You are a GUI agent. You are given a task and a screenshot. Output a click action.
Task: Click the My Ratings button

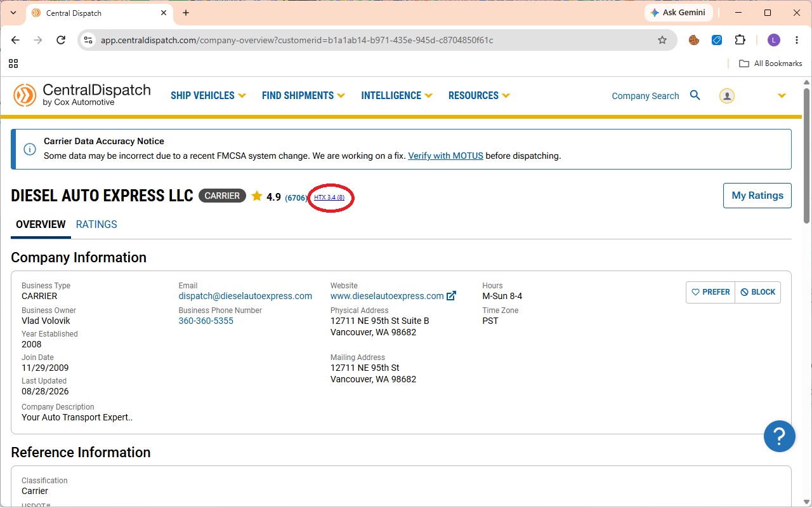point(757,196)
